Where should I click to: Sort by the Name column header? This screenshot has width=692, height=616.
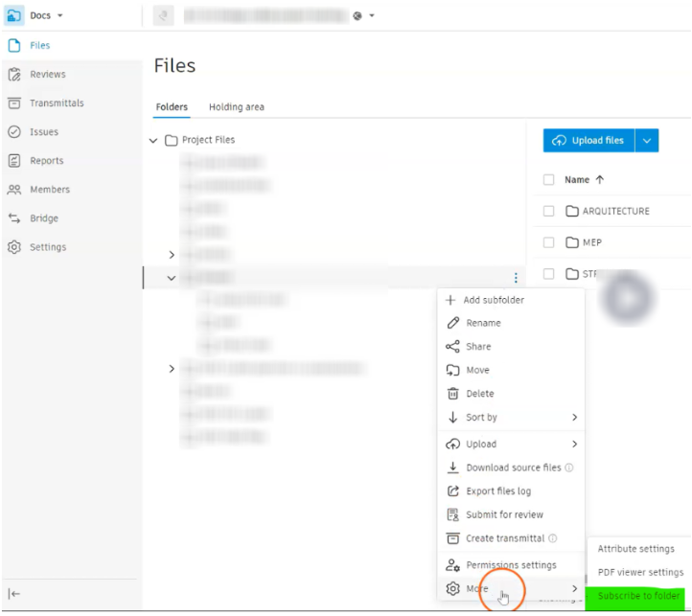(x=577, y=179)
